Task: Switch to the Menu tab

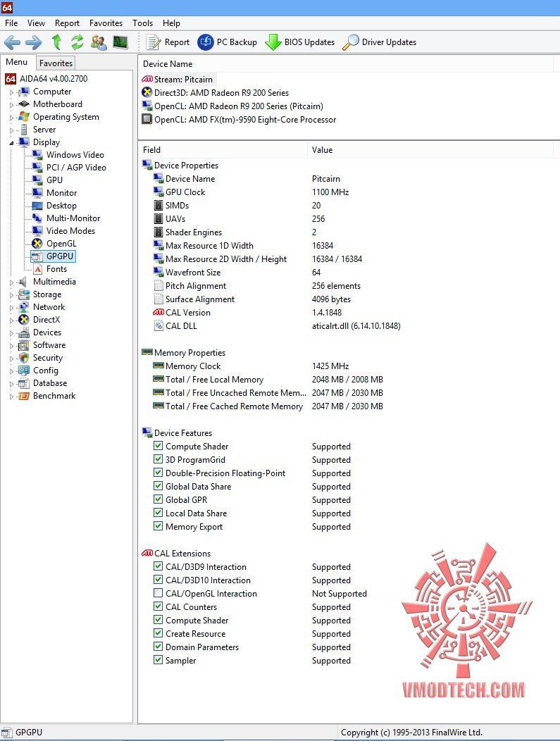Action: 17,62
